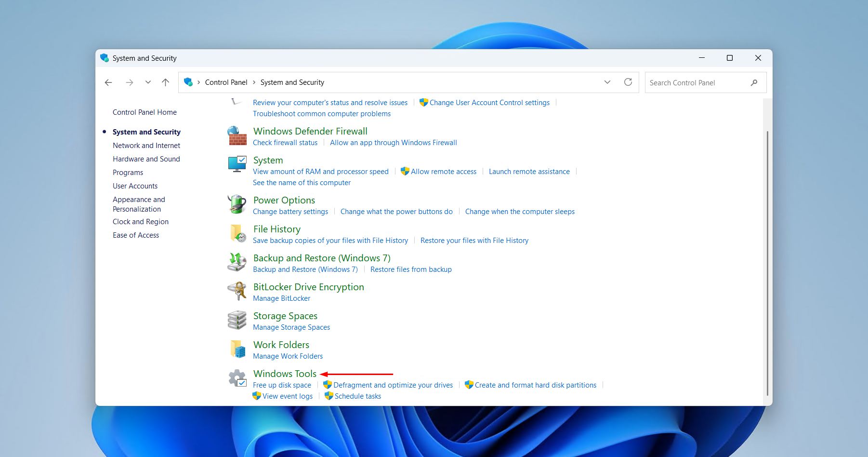
Task: Click Launch remote assistance
Action: (529, 172)
